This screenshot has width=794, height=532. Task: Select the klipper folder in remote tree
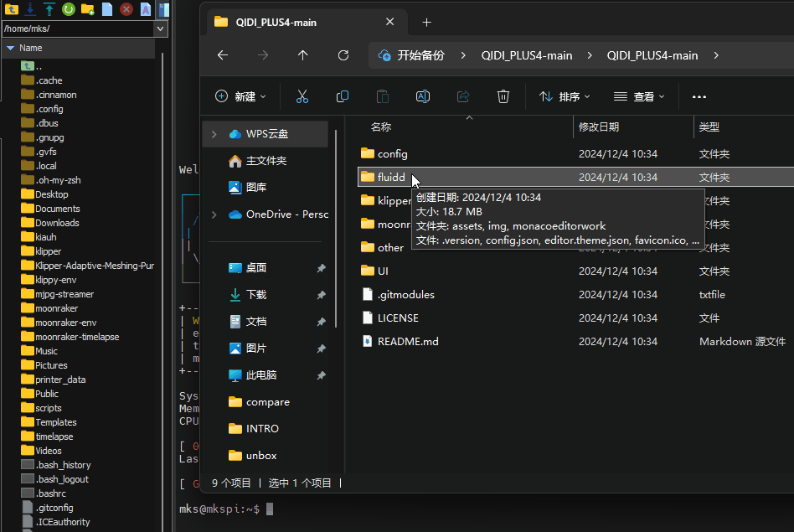point(48,251)
